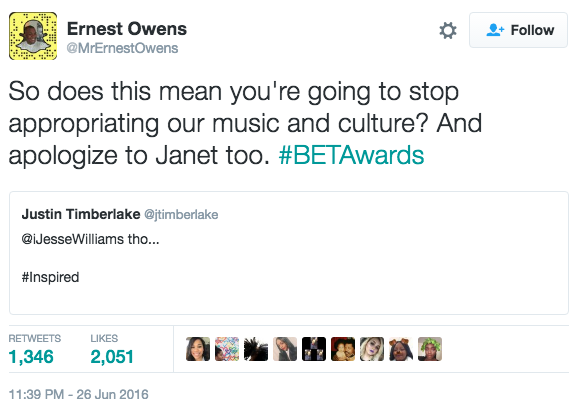Image resolution: width=580 pixels, height=399 pixels.
Task: Click the @jtimberlake handle
Action: [x=181, y=214]
